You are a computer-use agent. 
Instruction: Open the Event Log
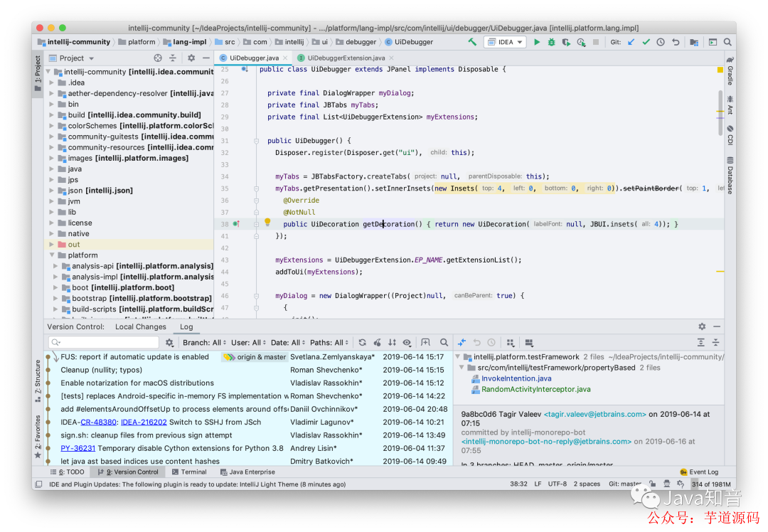coord(699,472)
